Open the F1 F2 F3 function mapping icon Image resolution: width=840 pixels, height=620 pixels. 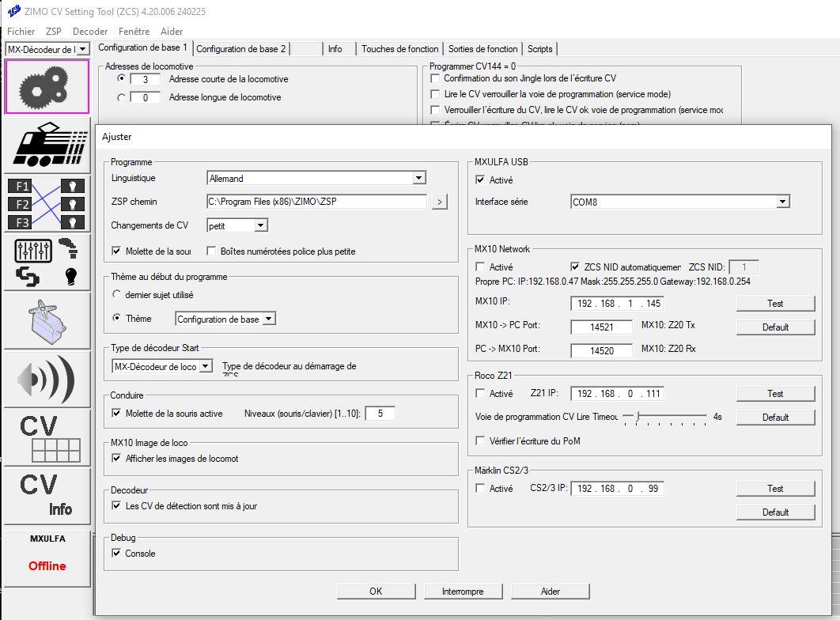[x=47, y=203]
